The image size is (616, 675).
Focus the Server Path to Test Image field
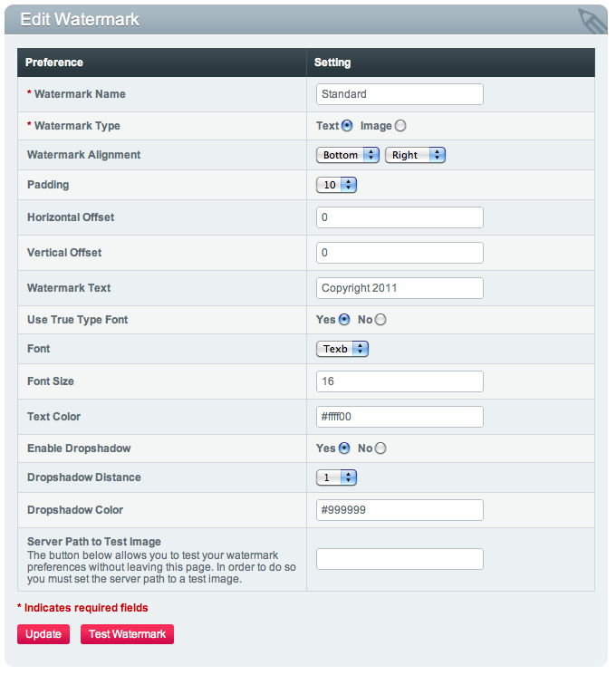point(399,559)
